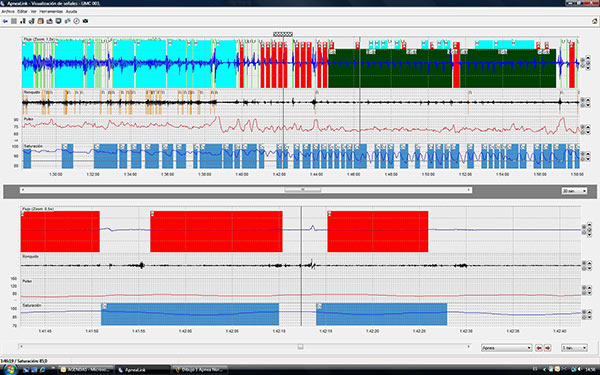600x375 pixels.
Task: Click the upper Saturación channel scale control
Action: 585,156
